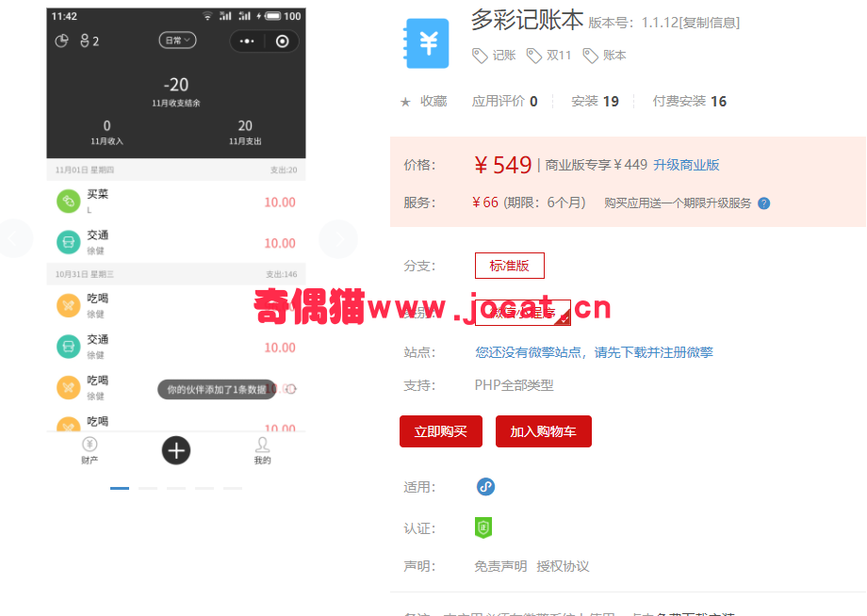This screenshot has width=867, height=616.
Task: Show previous screenshot with left arrow
Action: tap(13, 238)
